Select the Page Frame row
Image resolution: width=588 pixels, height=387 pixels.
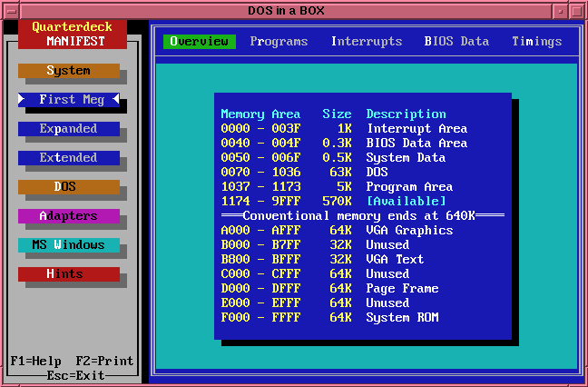point(329,288)
